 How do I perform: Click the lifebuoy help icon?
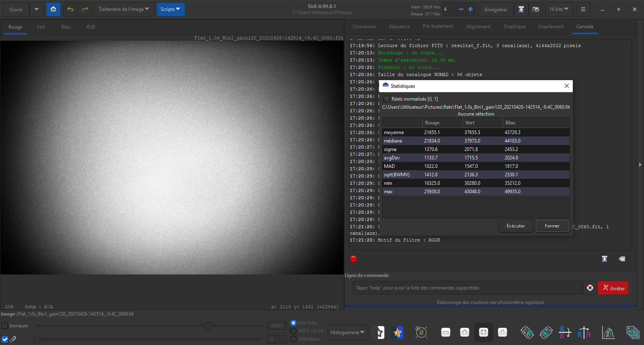(x=590, y=288)
